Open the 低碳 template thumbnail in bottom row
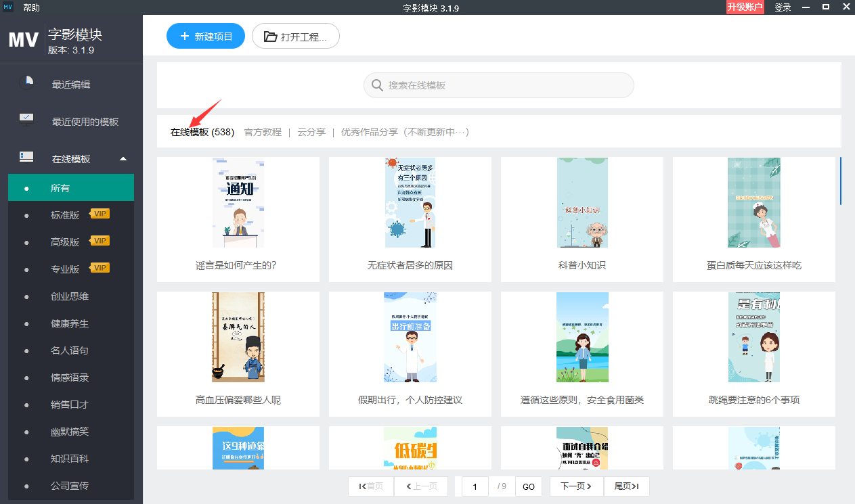The image size is (855, 504). (x=410, y=448)
